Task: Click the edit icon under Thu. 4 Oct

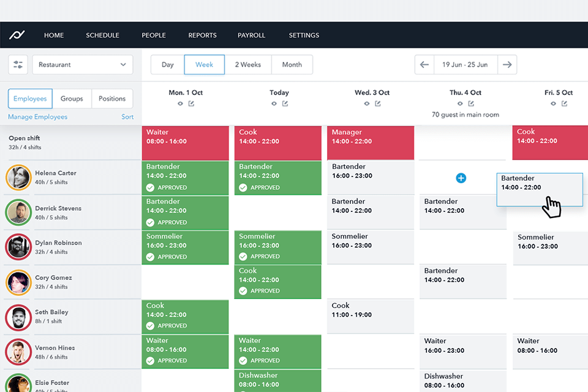Action: (471, 104)
